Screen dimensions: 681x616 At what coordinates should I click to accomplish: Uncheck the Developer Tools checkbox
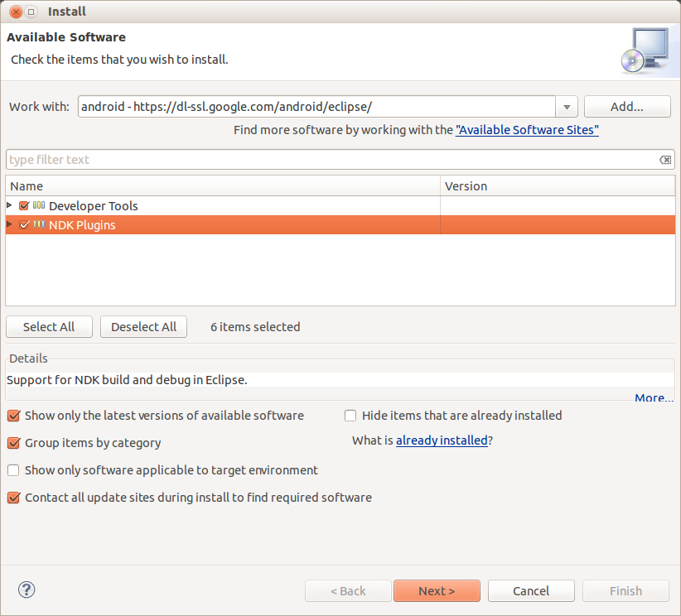(23, 205)
